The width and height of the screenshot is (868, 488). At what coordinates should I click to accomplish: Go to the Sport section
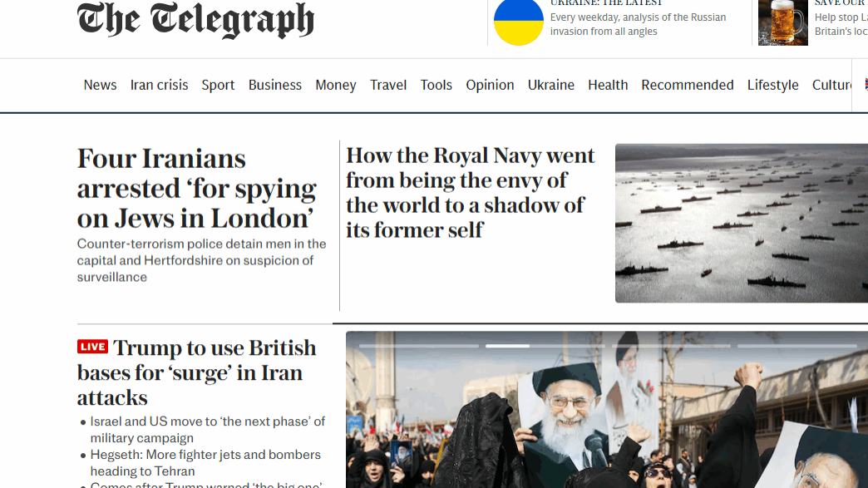tap(218, 85)
